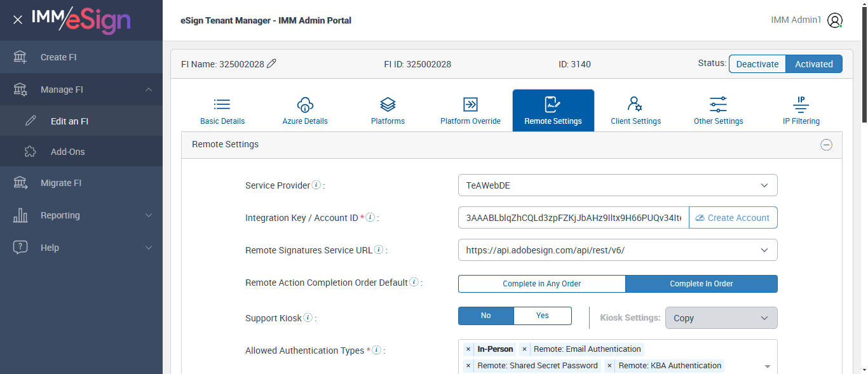Screen dimensions: 868x374
Task: Open the Kiosk Settings Copy dropdown
Action: (x=721, y=318)
